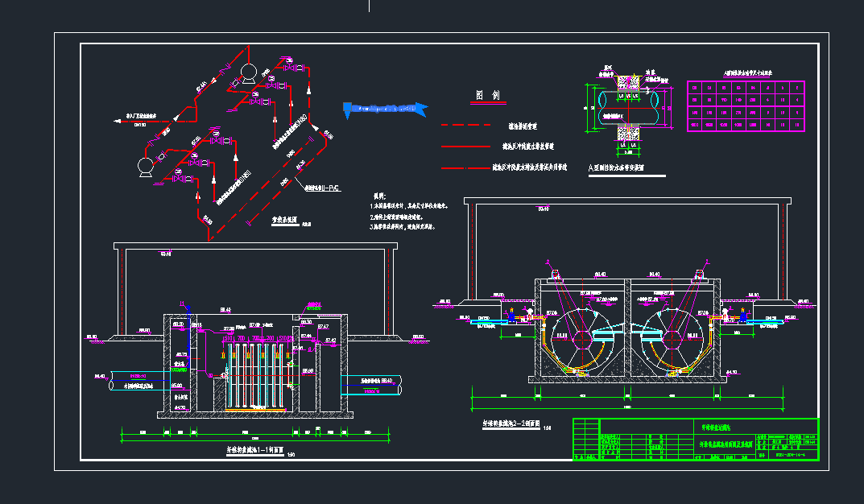Screen dimensions: 864x504
Task: Click the DN150 pipe label
Action: tap(140, 125)
